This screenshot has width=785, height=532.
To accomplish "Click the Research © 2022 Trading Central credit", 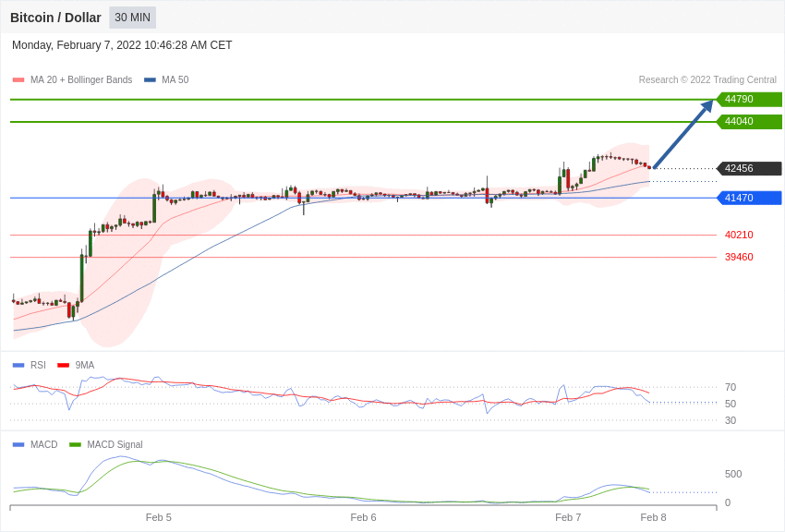I will coord(707,79).
